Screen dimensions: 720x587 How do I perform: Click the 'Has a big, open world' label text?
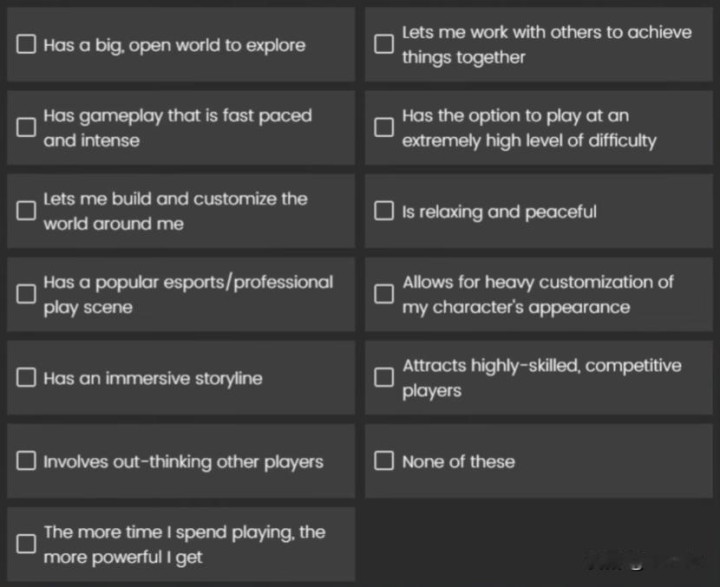[x=174, y=45]
